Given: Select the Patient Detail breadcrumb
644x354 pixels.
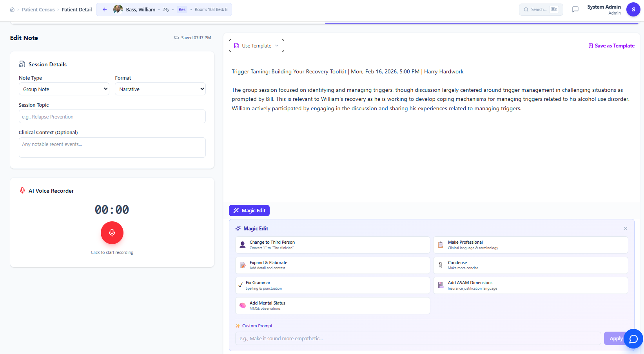Looking at the screenshot, I should [76, 9].
